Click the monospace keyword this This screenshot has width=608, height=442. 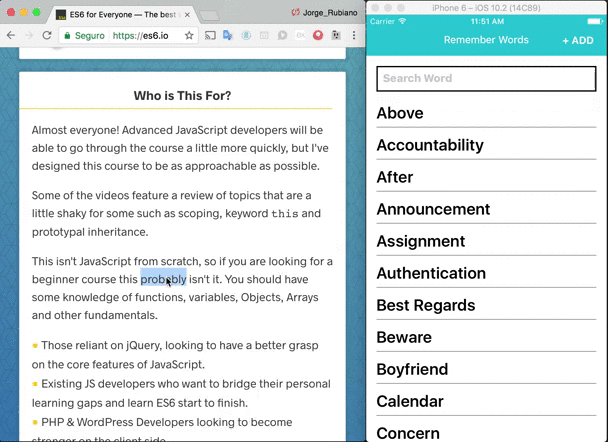285,214
